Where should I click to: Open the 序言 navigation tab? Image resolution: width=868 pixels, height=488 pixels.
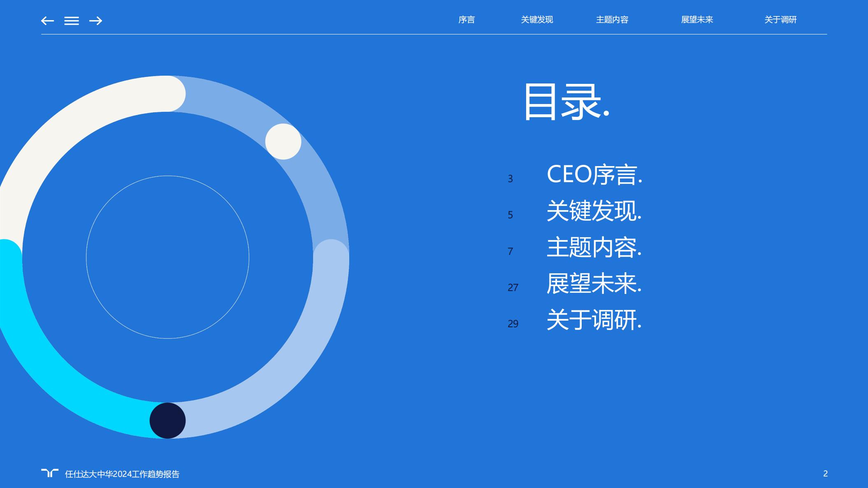coord(466,20)
